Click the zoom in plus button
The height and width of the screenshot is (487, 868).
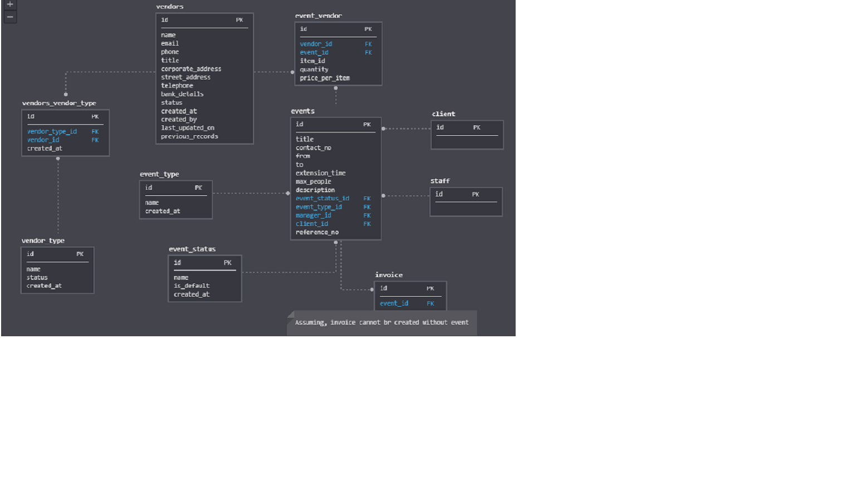click(9, 4)
